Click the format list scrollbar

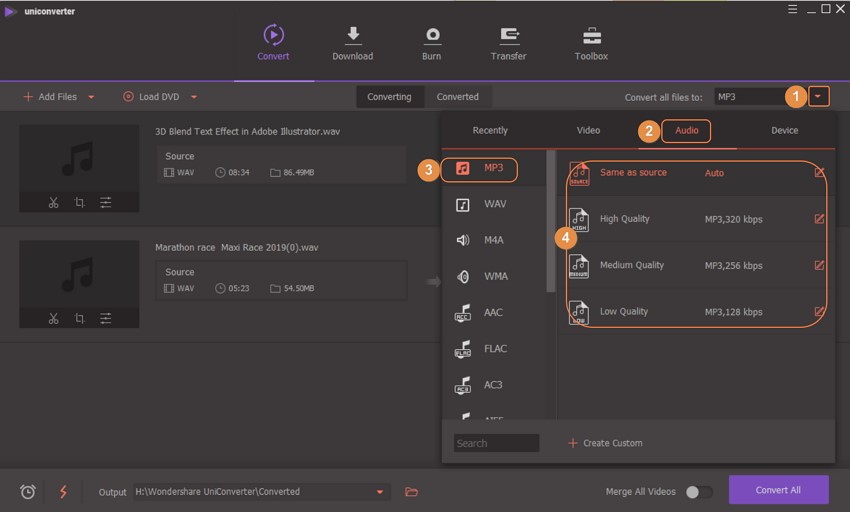pos(551,220)
